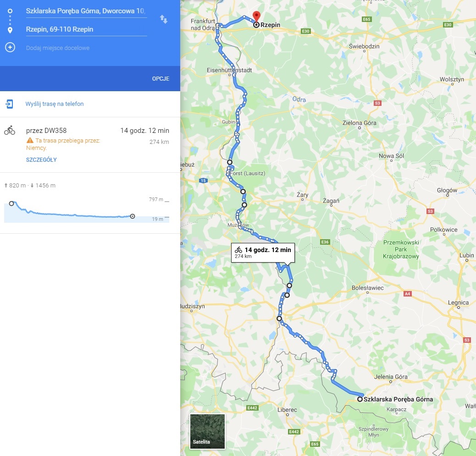The height and width of the screenshot is (456, 476).
Task: Click the orange warning triangle icon
Action: (30, 140)
